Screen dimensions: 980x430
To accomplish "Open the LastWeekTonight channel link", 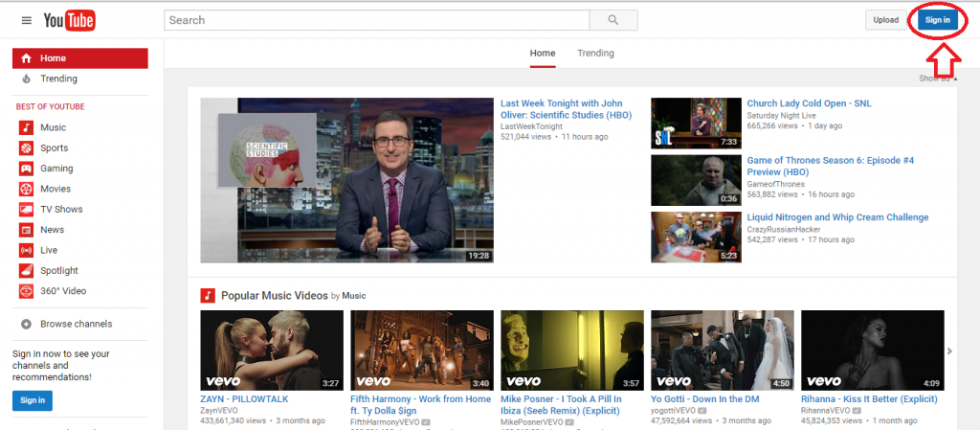I will tap(531, 126).
